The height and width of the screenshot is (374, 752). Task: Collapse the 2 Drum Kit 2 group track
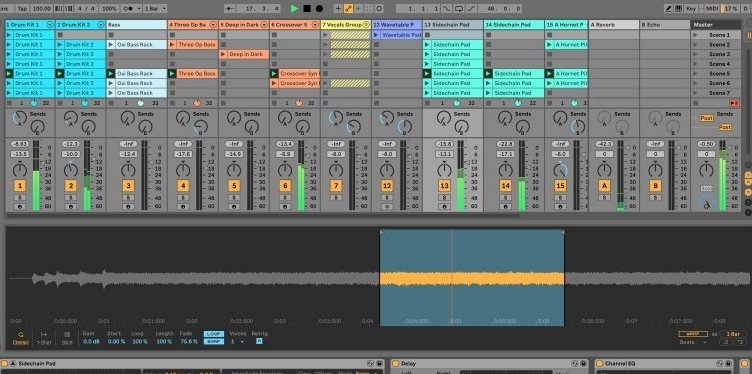pyautogui.click(x=101, y=24)
